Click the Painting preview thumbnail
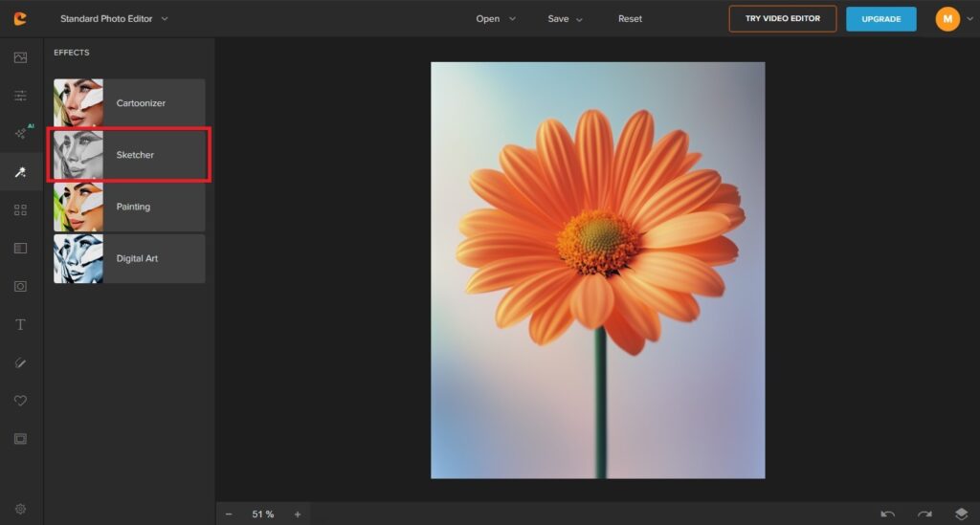Screen dimensions: 980x525 point(78,207)
